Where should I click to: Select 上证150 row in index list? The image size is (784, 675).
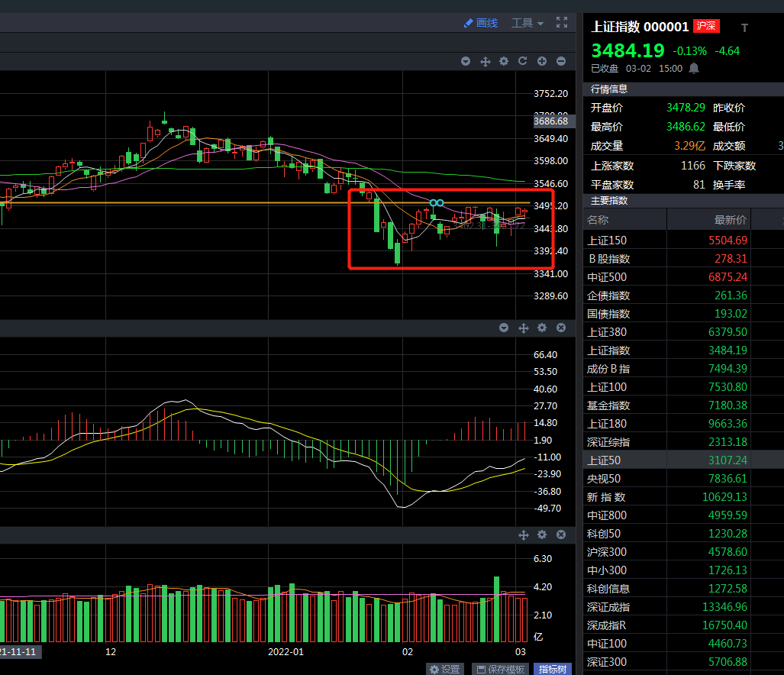pos(683,241)
